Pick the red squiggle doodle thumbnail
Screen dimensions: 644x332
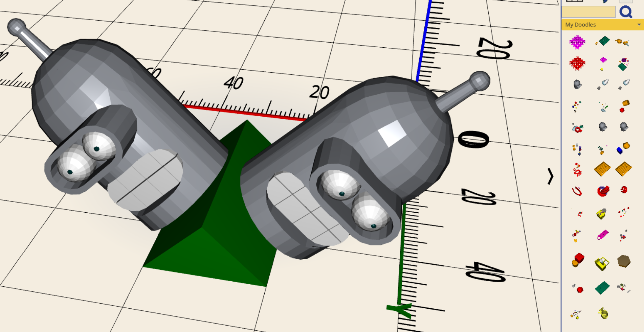(x=577, y=170)
